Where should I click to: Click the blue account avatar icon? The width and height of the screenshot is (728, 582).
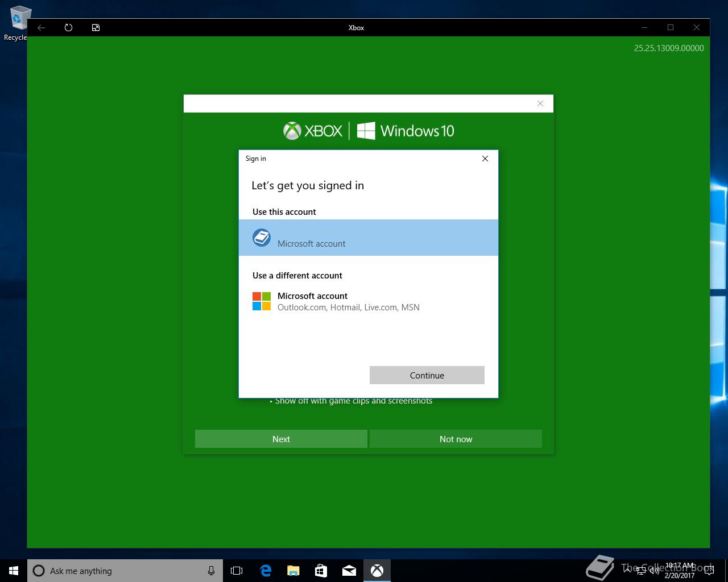coord(262,238)
